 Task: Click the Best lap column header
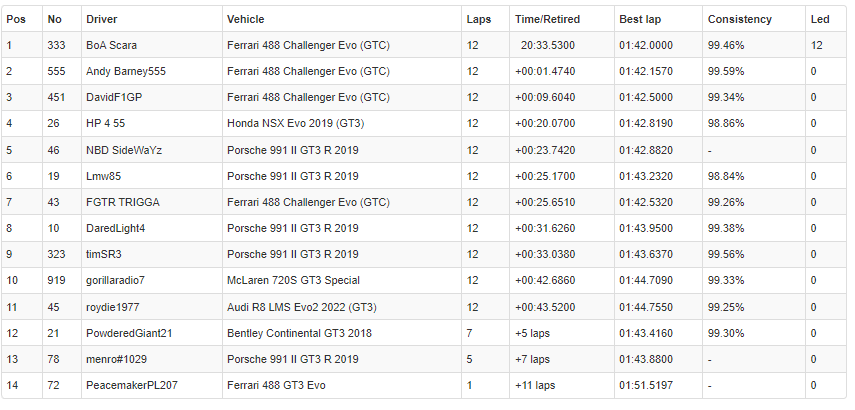(640, 19)
